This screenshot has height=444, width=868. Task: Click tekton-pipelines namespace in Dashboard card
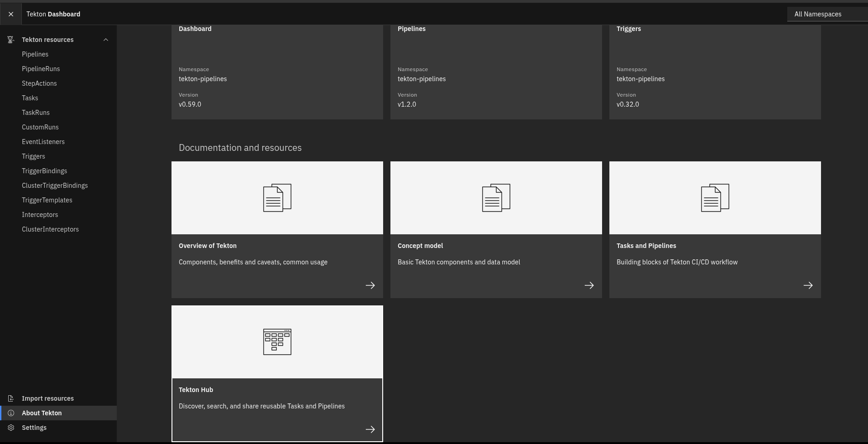point(203,79)
